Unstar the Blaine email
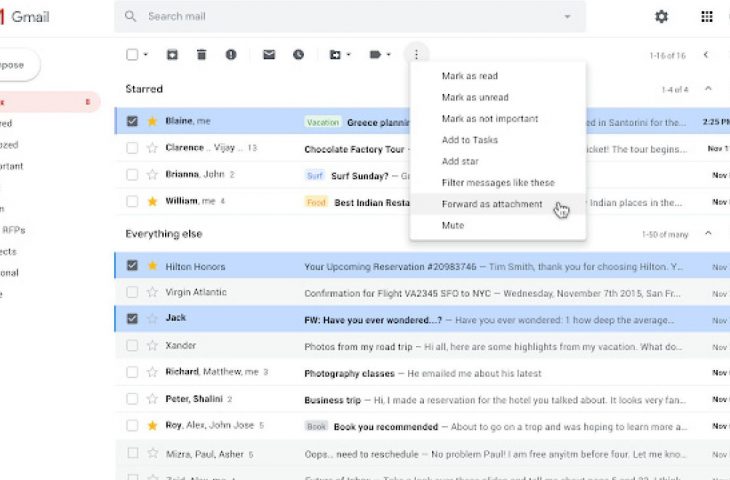This screenshot has width=730, height=480. click(152, 121)
